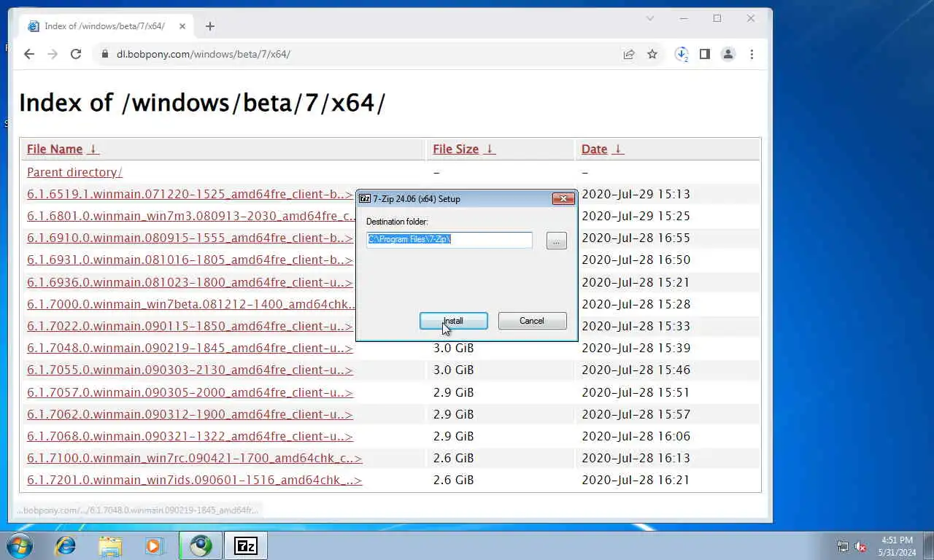Viewport: 934px width, 560px height.
Task: Open the 6.1.6936.0.winmain.081023-1800 link
Action: (x=190, y=282)
